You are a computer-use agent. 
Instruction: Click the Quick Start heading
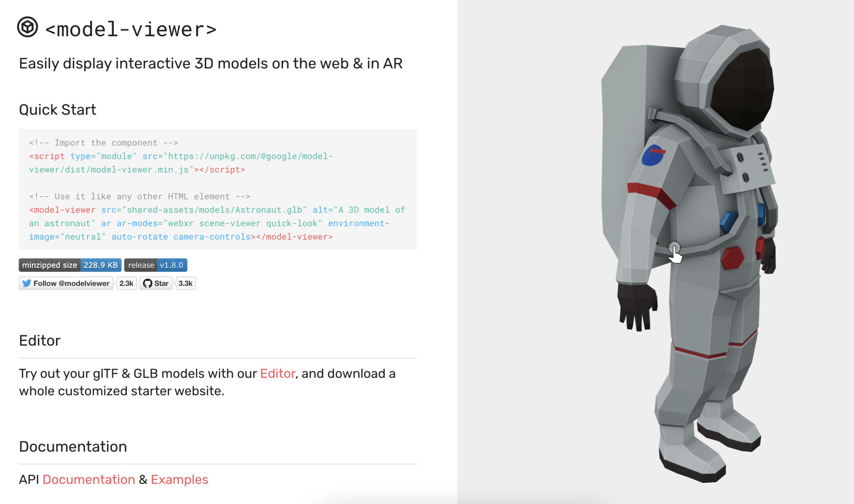point(58,110)
